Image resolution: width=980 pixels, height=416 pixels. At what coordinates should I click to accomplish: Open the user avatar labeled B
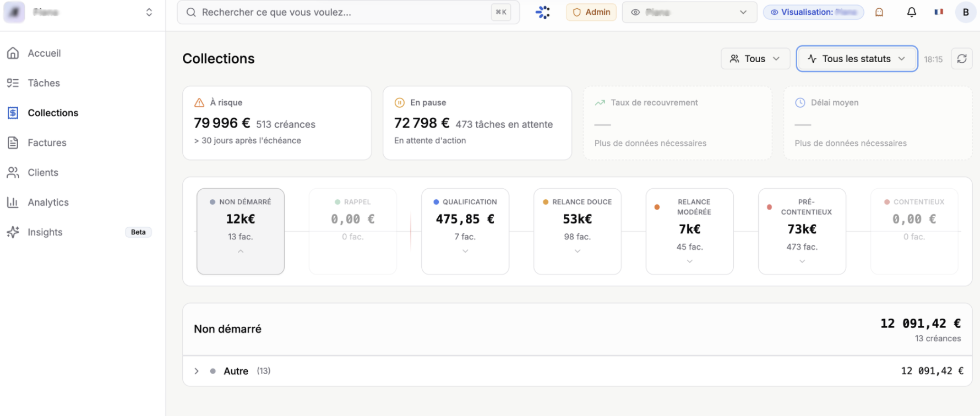pos(965,12)
